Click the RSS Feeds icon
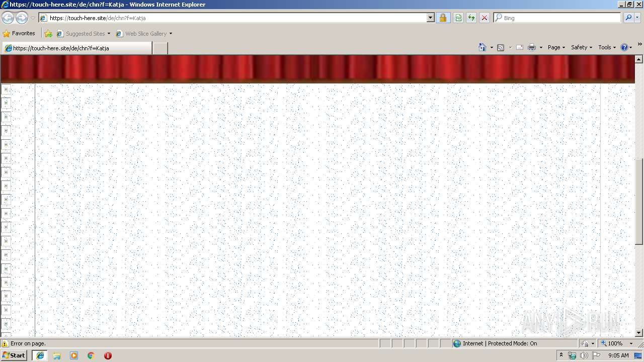Image resolution: width=644 pixels, height=362 pixels. tap(501, 47)
